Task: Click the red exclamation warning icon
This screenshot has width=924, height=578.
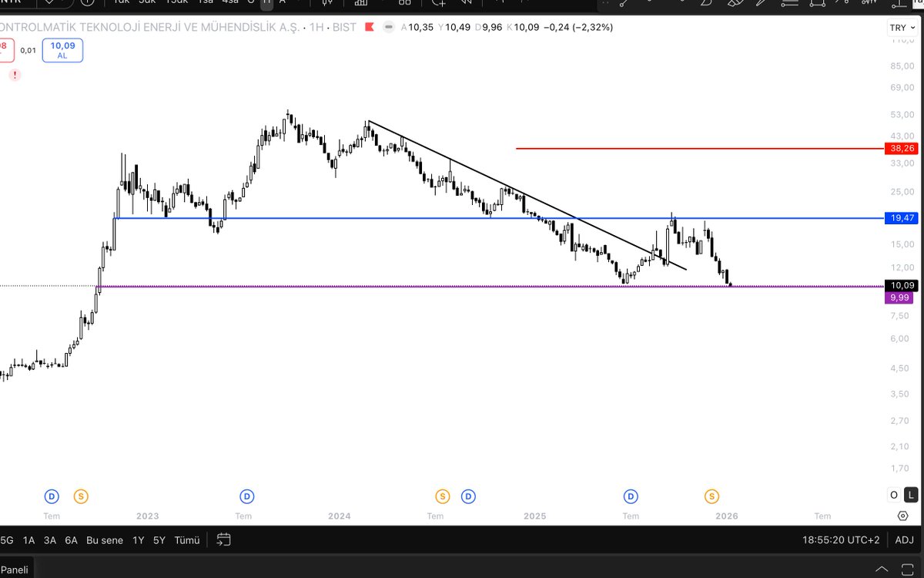Action: (x=14, y=75)
